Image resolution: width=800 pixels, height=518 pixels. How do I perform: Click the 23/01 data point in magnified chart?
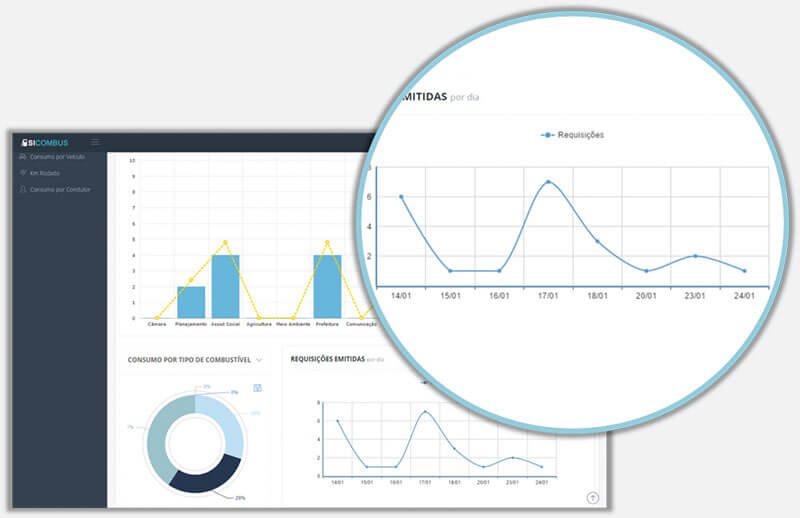tap(695, 256)
